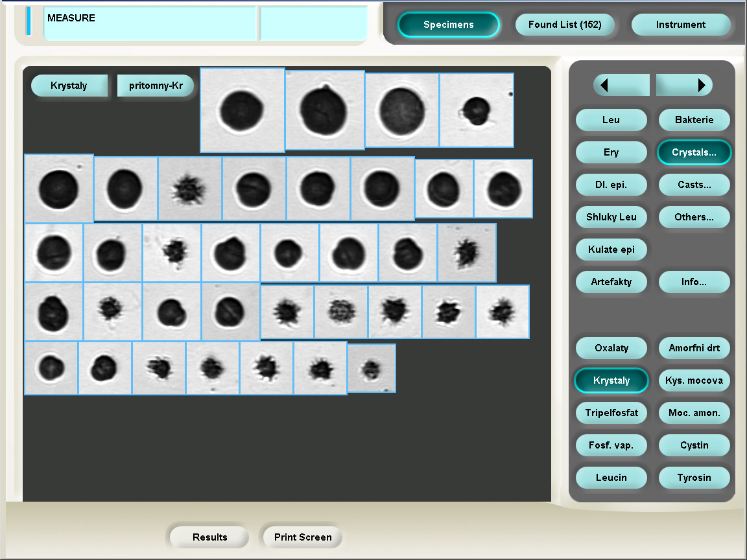Open the Others... submenu
The width and height of the screenshot is (747, 560).
[694, 217]
